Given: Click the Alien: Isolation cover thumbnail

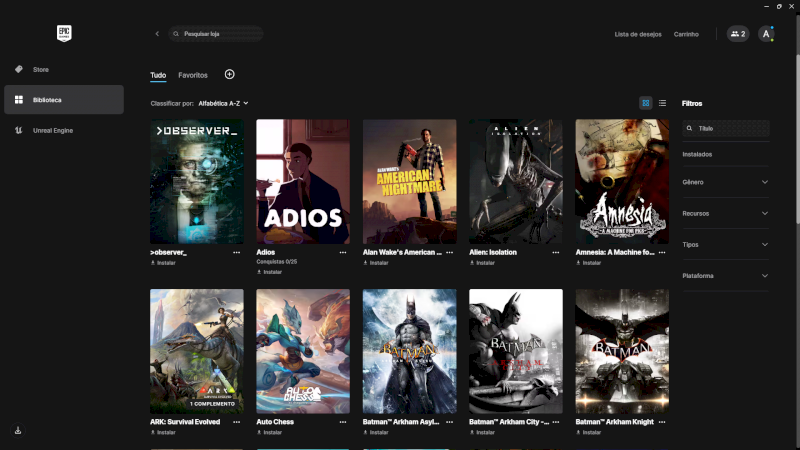Looking at the screenshot, I should tap(516, 182).
